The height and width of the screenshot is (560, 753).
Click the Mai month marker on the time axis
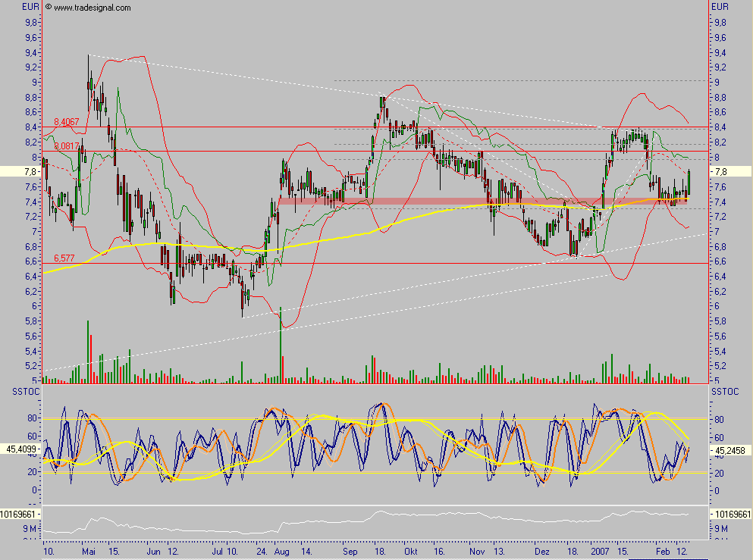[x=89, y=553]
